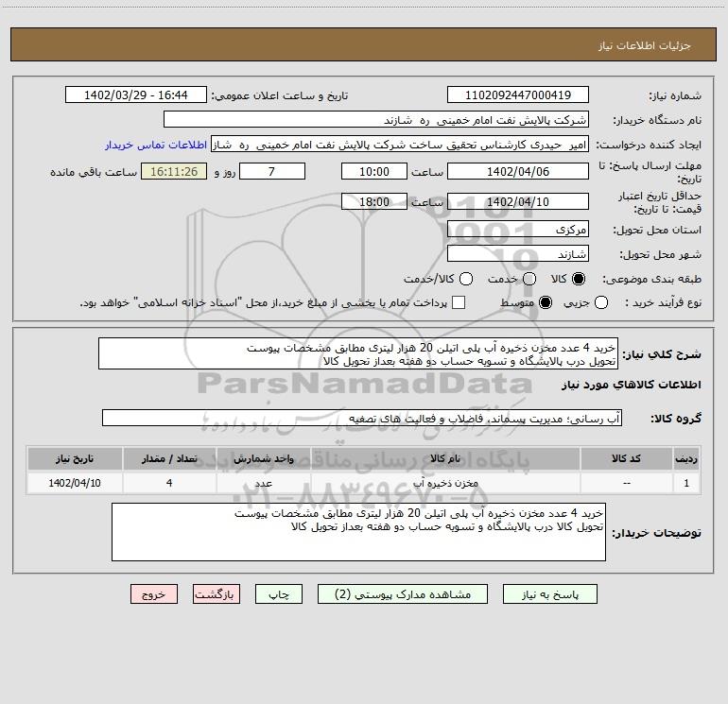Click the price validity time 18:00 field
Screen dimensions: 728x704
coord(374,201)
